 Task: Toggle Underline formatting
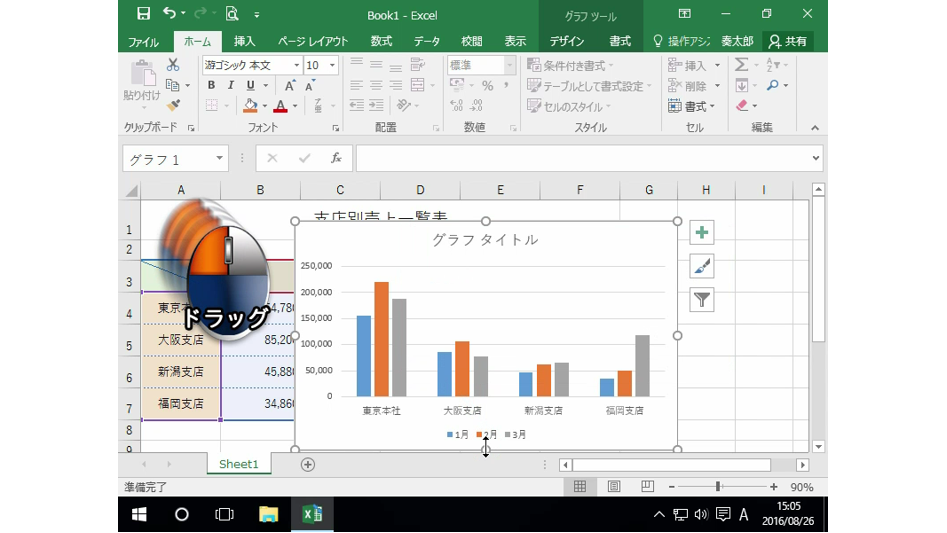tap(250, 86)
